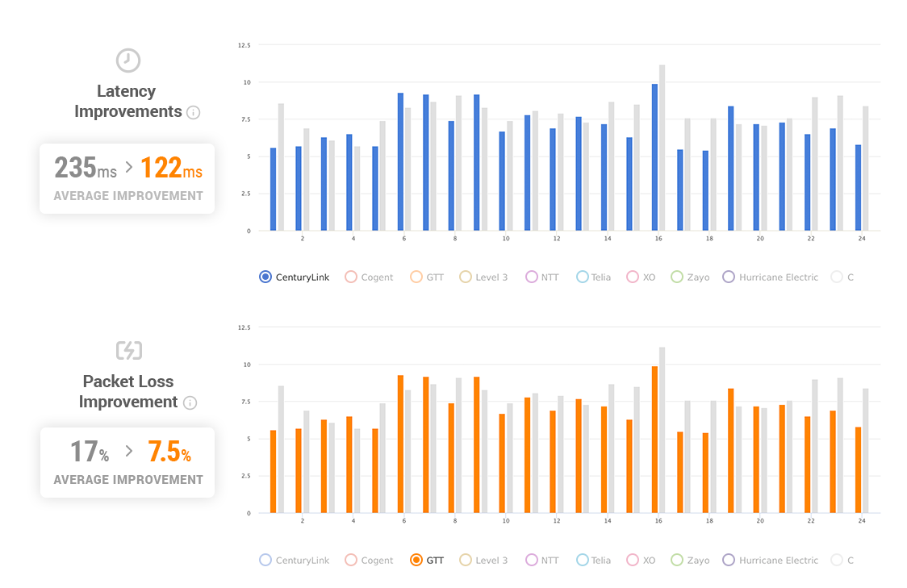Select Cogent in the latency chart legend
Screen dimensions: 907x588
(369, 277)
